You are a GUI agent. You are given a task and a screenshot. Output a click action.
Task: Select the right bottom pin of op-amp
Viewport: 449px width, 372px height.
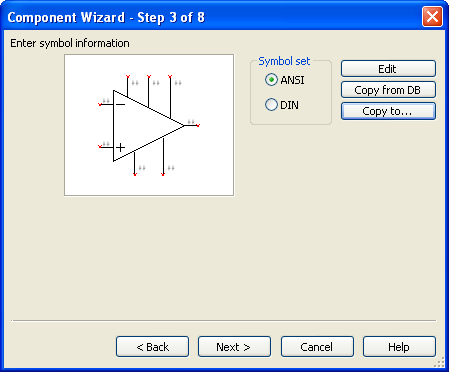pyautogui.click(x=163, y=157)
